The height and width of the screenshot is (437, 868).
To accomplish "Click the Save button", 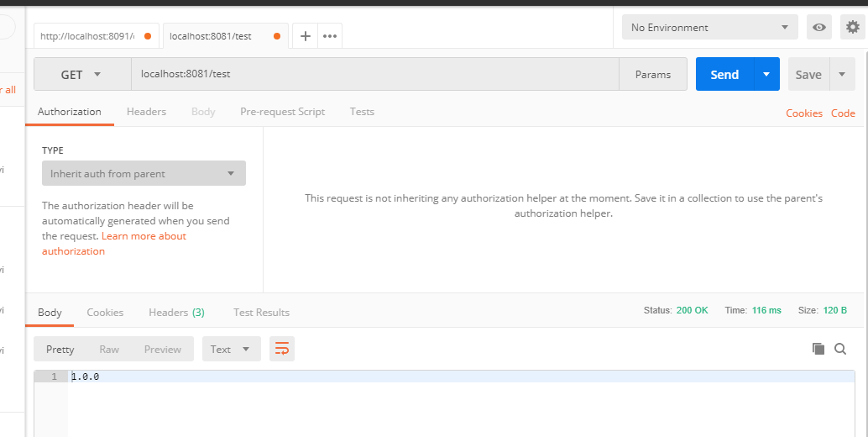I will pyautogui.click(x=808, y=74).
